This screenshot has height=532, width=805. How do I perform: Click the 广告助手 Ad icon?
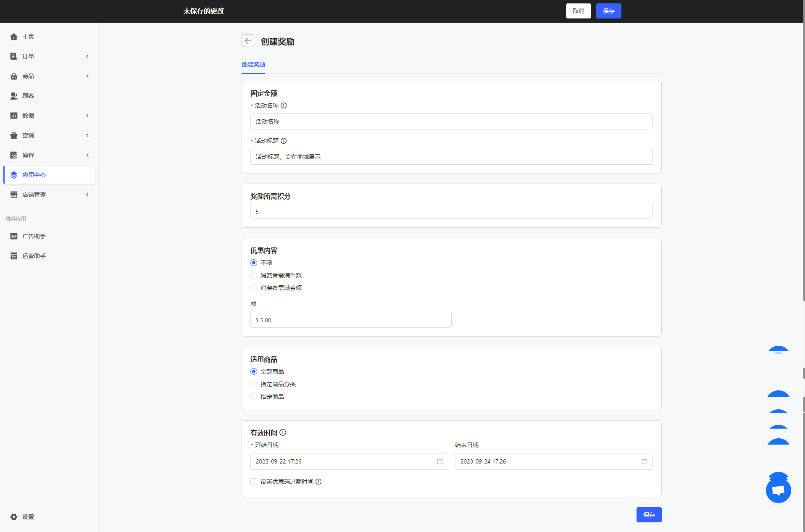(x=14, y=236)
